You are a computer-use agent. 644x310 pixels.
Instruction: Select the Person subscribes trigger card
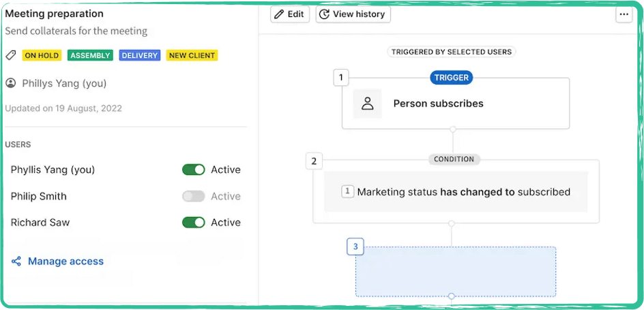(x=455, y=104)
